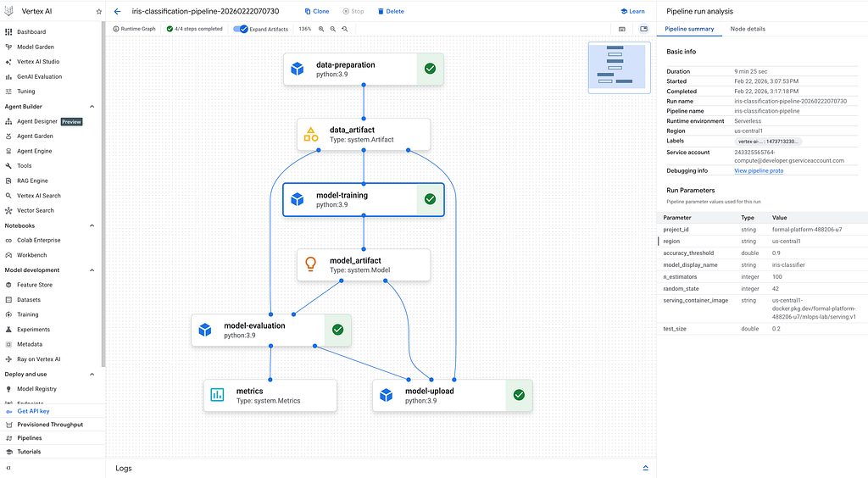Viewport: 868px width, 478px height.
Task: Open Workbench
Action: click(x=31, y=256)
